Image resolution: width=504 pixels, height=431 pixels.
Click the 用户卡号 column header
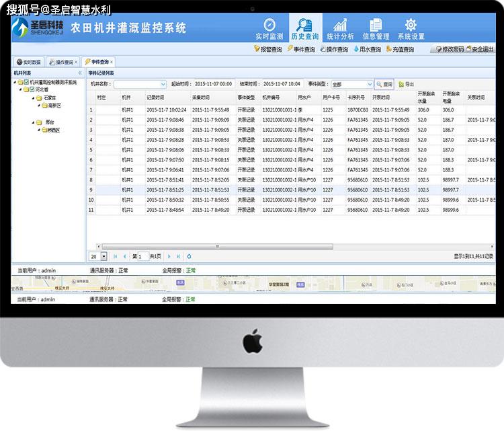pyautogui.click(x=333, y=97)
